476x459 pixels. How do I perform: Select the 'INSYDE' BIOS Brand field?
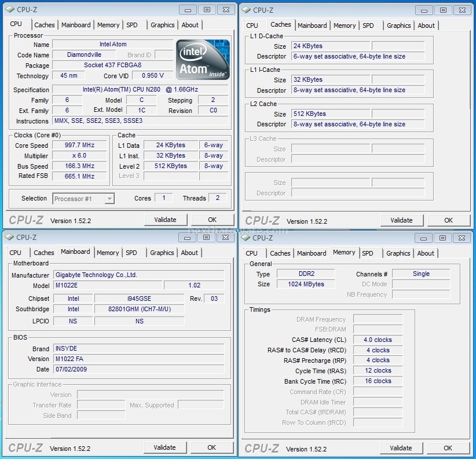pyautogui.click(x=139, y=348)
